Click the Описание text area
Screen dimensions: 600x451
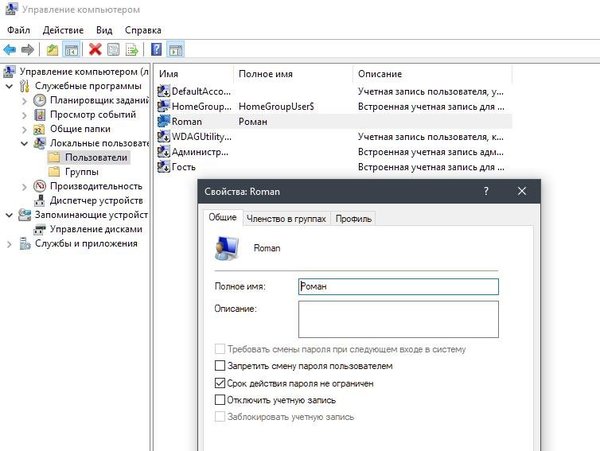pyautogui.click(x=398, y=319)
